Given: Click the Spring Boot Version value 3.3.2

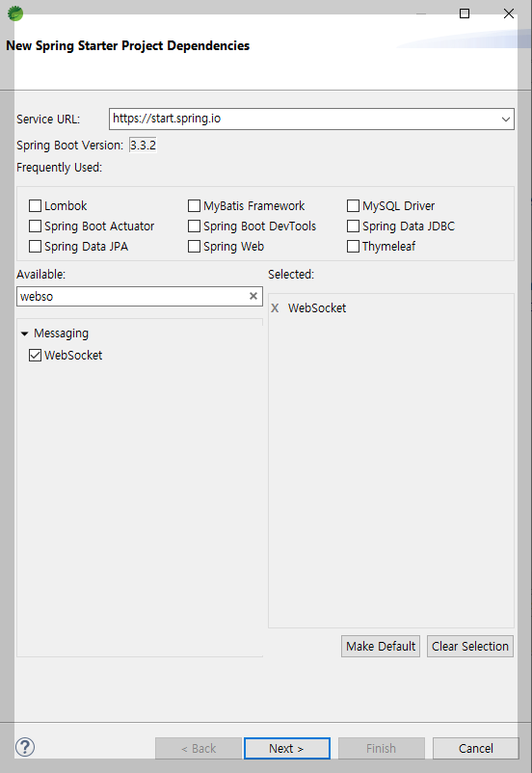Looking at the screenshot, I should click(x=143, y=145).
